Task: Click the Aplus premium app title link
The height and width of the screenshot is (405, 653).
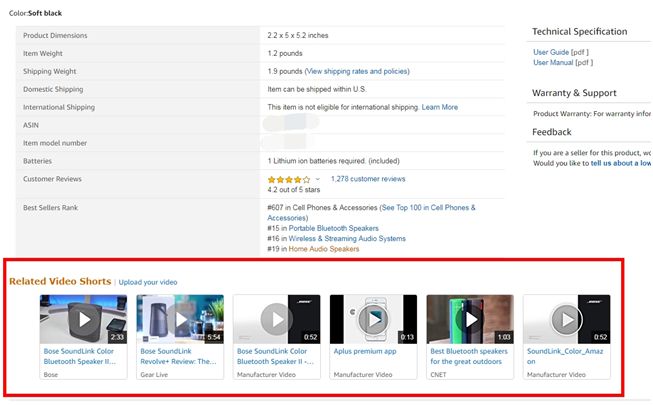Action: click(366, 351)
